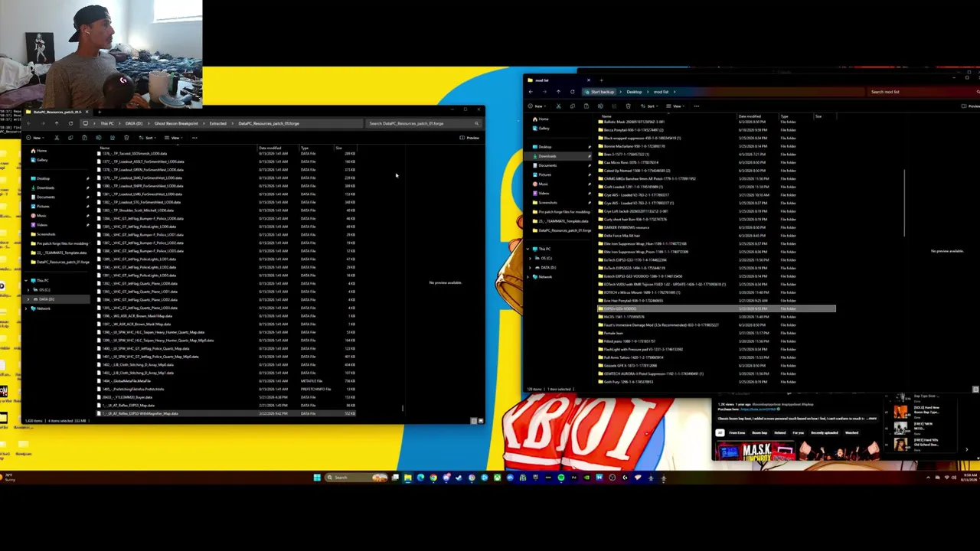980x551 pixels.
Task: Click Copy in the DataPC_Resources_patch_01.forge window toolbar
Action: (x=70, y=138)
